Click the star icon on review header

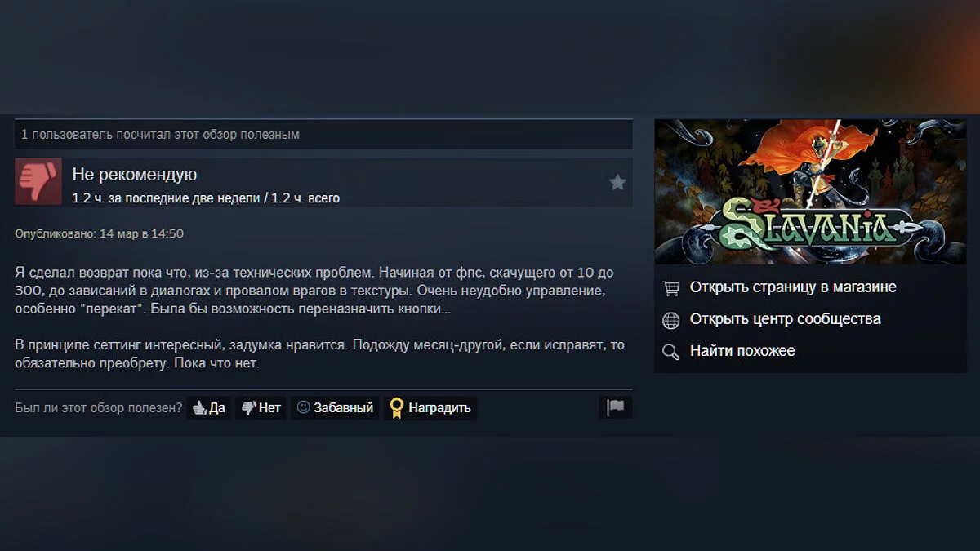click(617, 182)
